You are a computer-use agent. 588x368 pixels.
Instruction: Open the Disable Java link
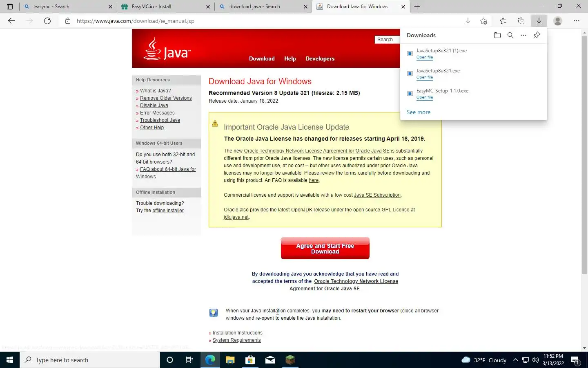(x=154, y=105)
